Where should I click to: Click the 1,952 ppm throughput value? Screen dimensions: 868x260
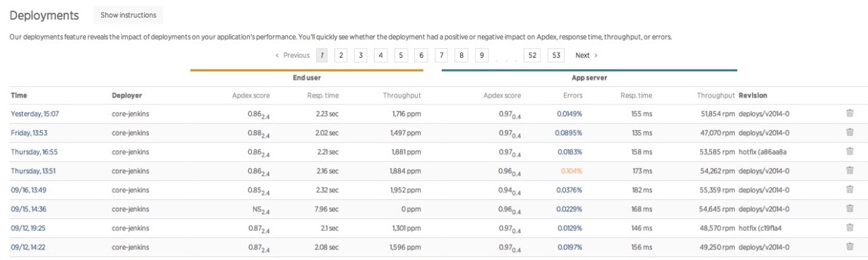[x=406, y=190]
